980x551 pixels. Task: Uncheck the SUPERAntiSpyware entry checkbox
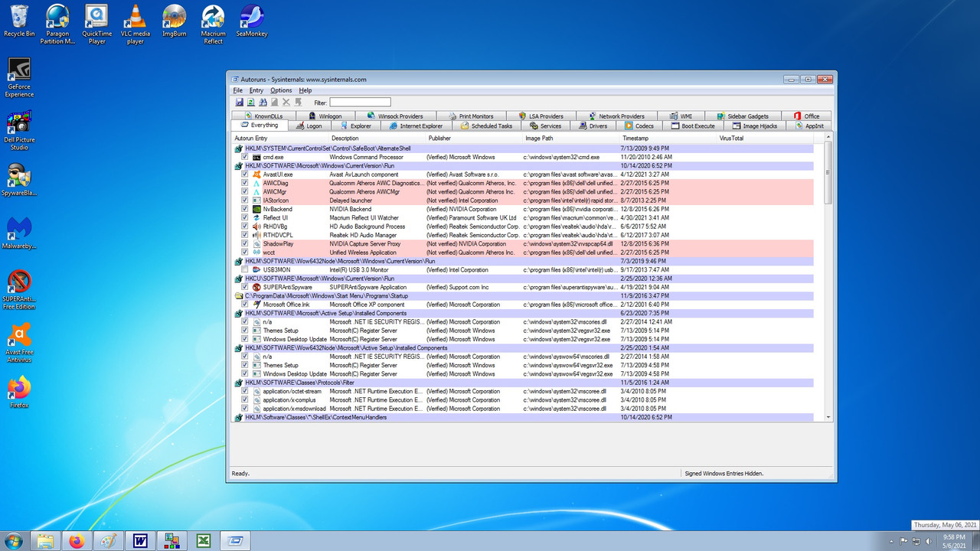245,287
